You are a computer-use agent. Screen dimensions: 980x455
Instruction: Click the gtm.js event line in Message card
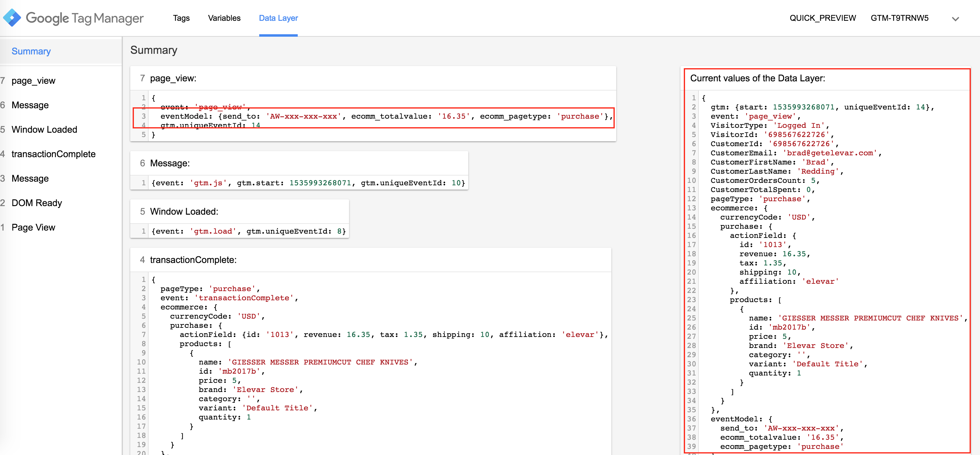(x=308, y=183)
